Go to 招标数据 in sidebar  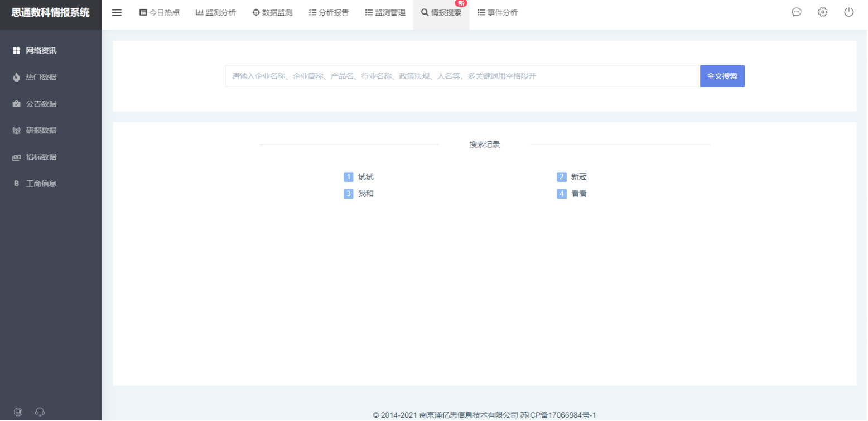(41, 157)
